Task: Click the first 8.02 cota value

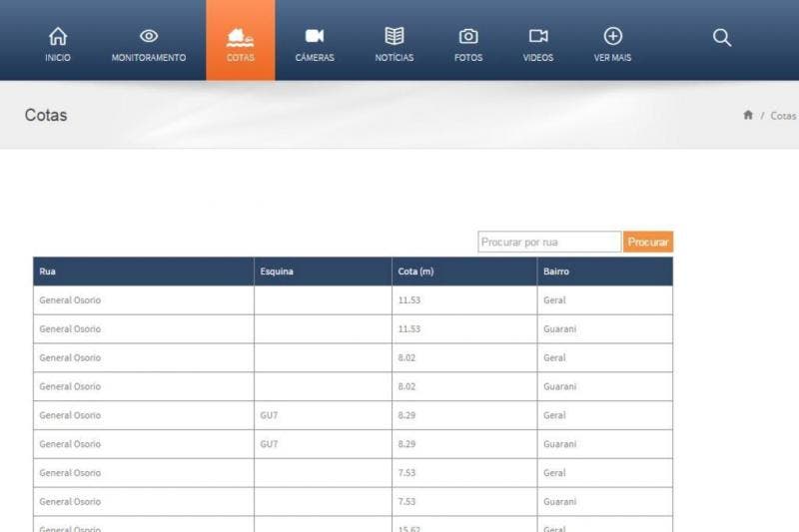Action: pos(408,357)
